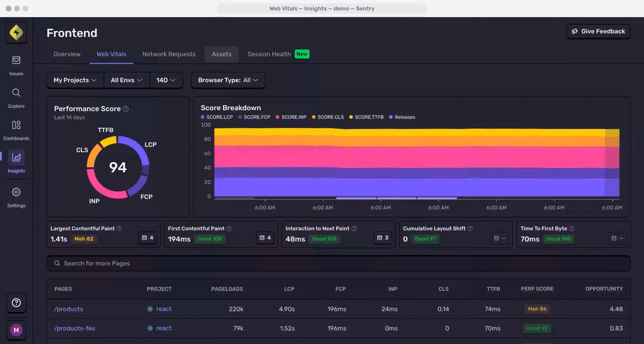Toggle the SCORE.LCP legend series
Image resolution: width=644 pixels, height=344 pixels.
(217, 117)
